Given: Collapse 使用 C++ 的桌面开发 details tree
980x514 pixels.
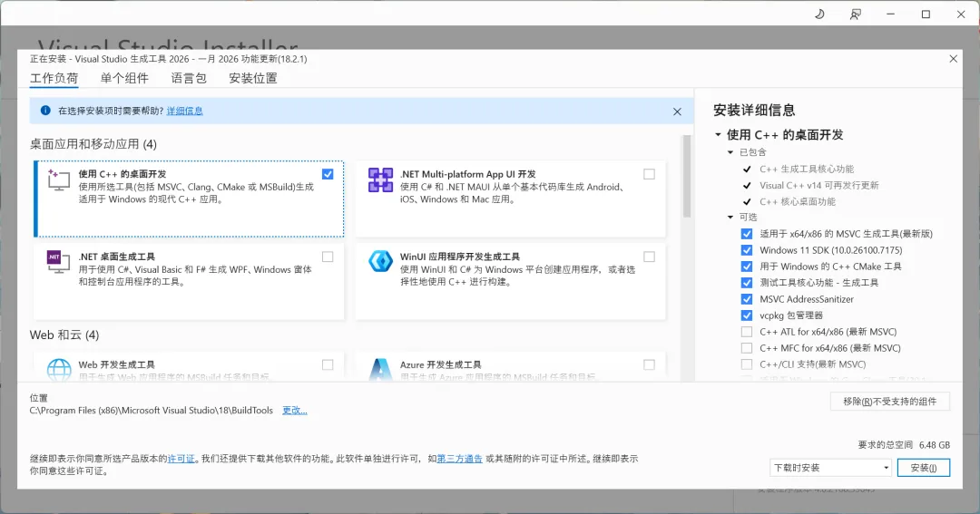Looking at the screenshot, I should (718, 135).
